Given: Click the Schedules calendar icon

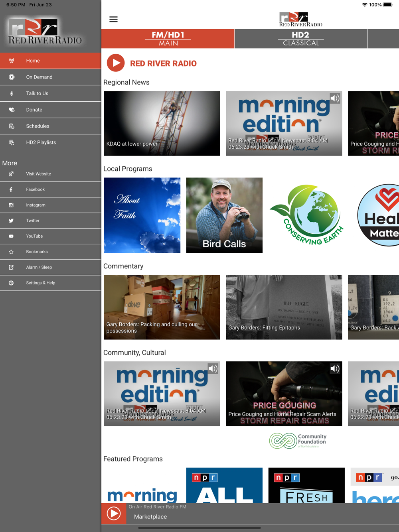Looking at the screenshot, I should (x=12, y=126).
